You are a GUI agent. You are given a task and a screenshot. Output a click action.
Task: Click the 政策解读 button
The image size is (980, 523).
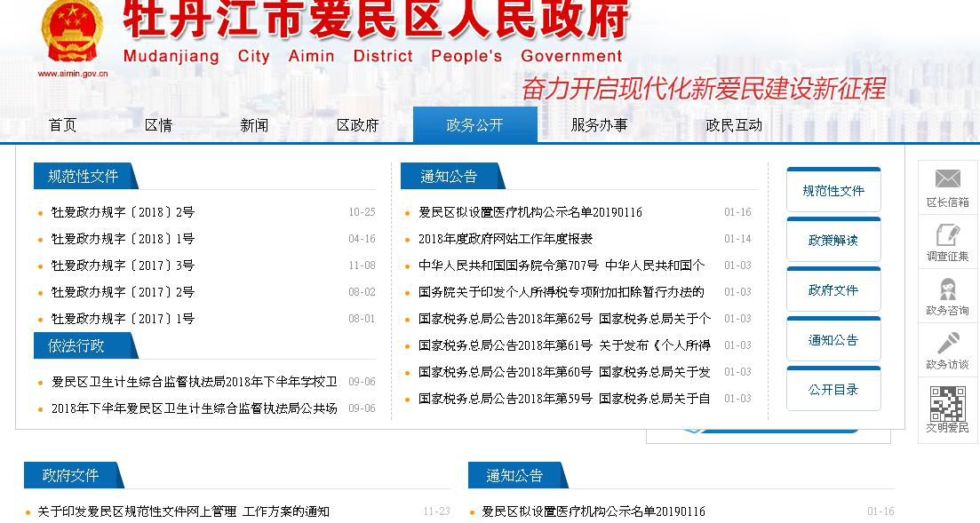pos(833,241)
